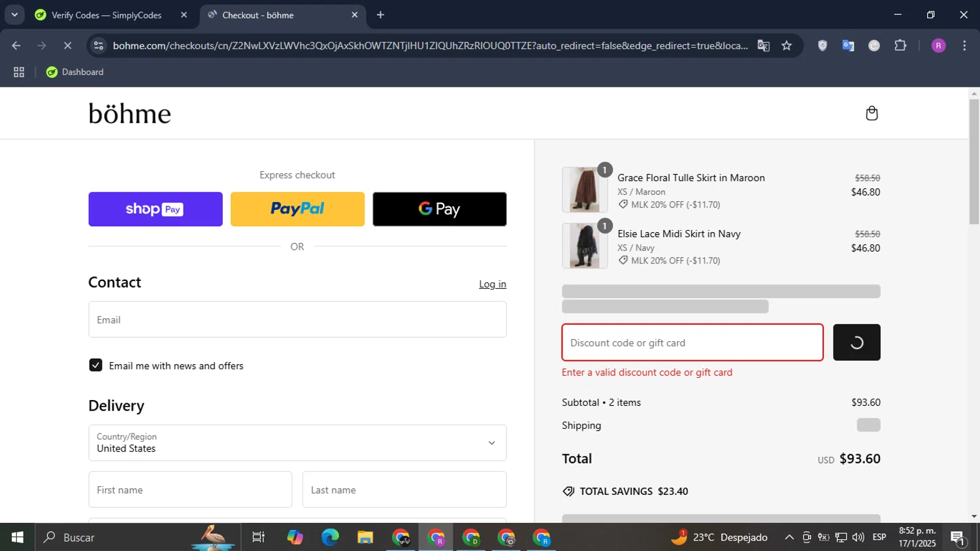Image resolution: width=980 pixels, height=551 pixels.
Task: Open clock and date 8:52 p. m.
Action: 917,537
